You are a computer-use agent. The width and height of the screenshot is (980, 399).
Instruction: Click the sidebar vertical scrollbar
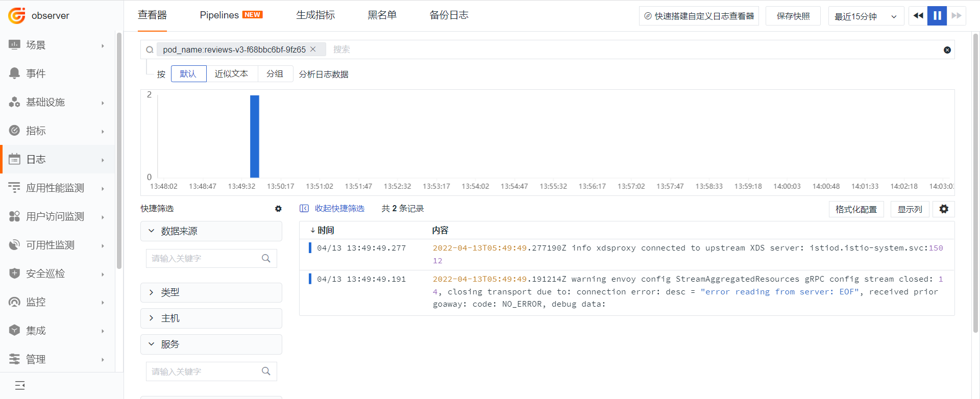coord(119,151)
